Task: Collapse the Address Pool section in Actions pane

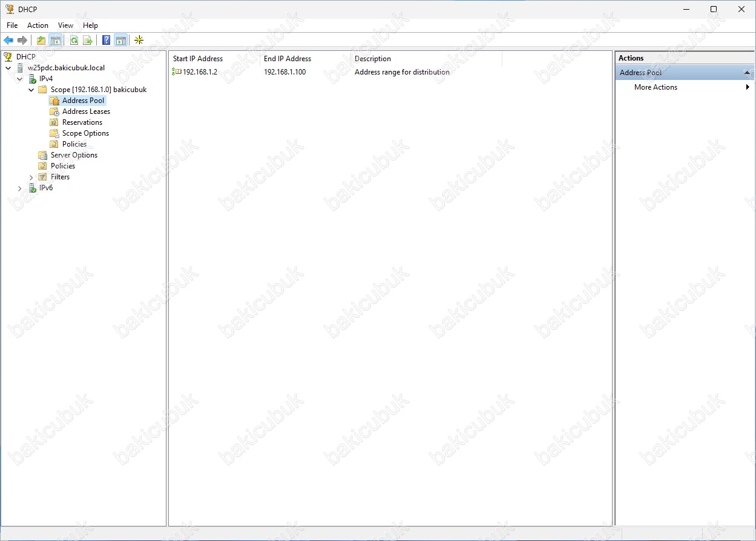Action: pyautogui.click(x=748, y=73)
